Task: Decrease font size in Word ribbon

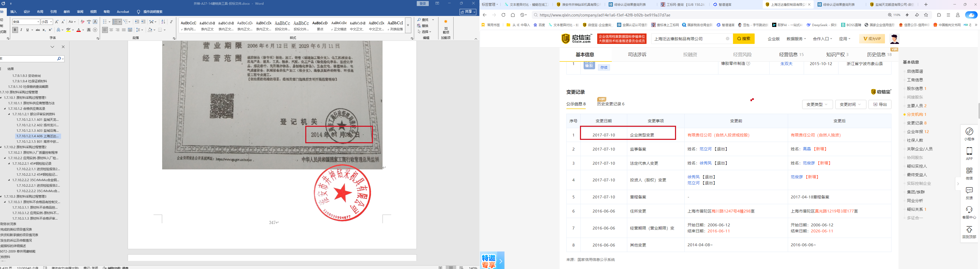Action: (63, 22)
